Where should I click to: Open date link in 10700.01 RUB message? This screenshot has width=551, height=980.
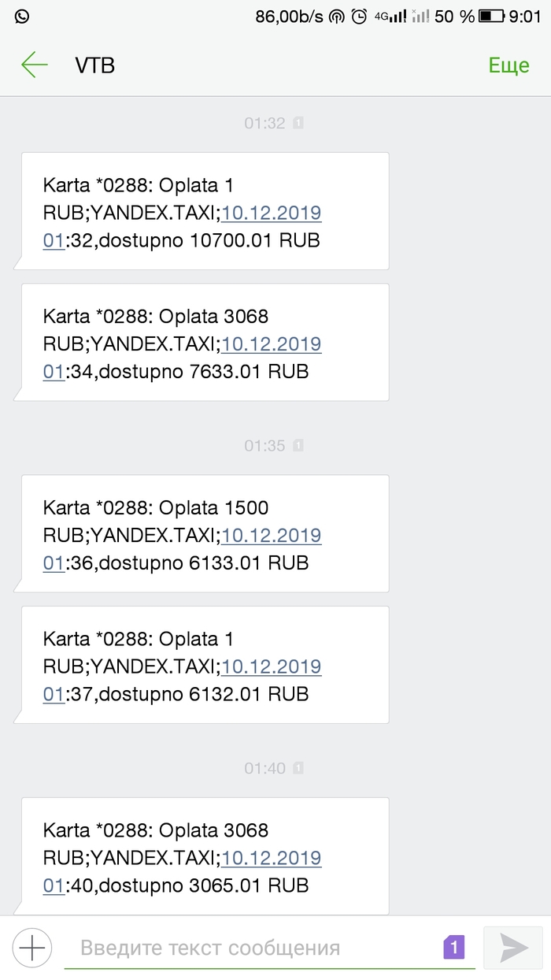pos(271,213)
